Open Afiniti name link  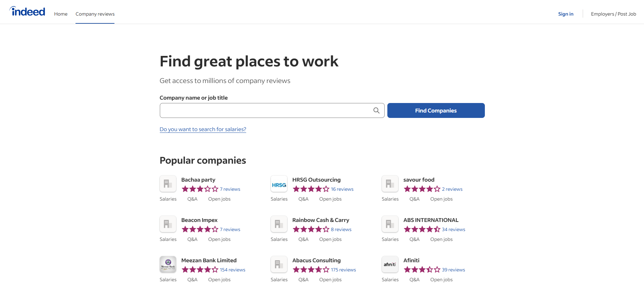[x=411, y=260]
